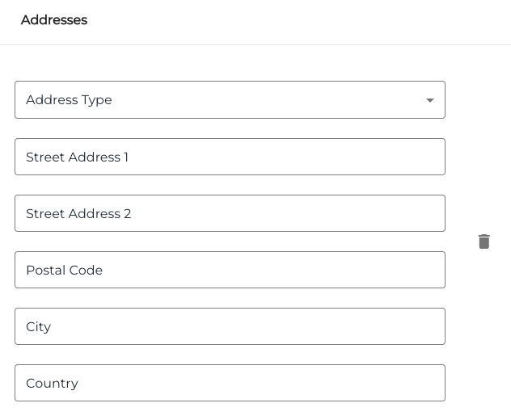Click the Street Address 2 placeholder label
This screenshot has height=420, width=511.
pyautogui.click(x=78, y=214)
